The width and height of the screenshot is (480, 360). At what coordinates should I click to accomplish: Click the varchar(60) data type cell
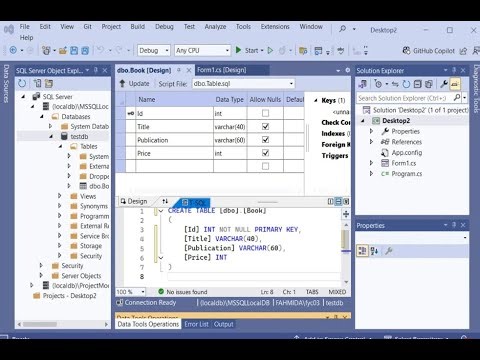230,140
